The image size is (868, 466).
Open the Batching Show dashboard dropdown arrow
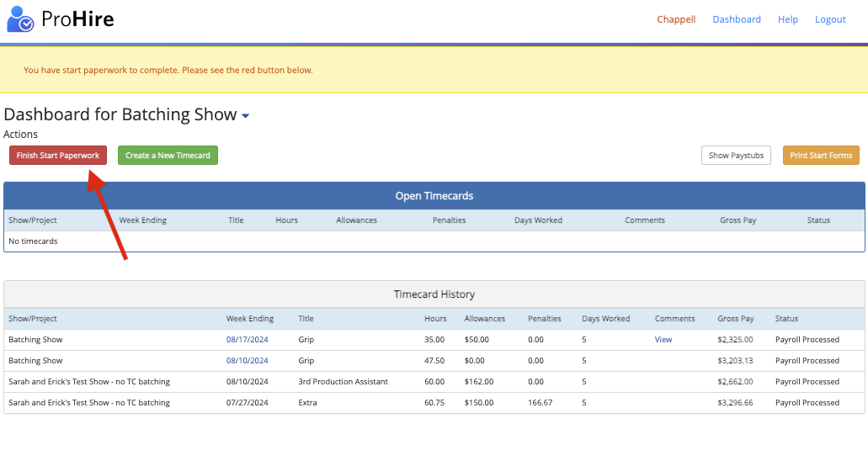245,115
